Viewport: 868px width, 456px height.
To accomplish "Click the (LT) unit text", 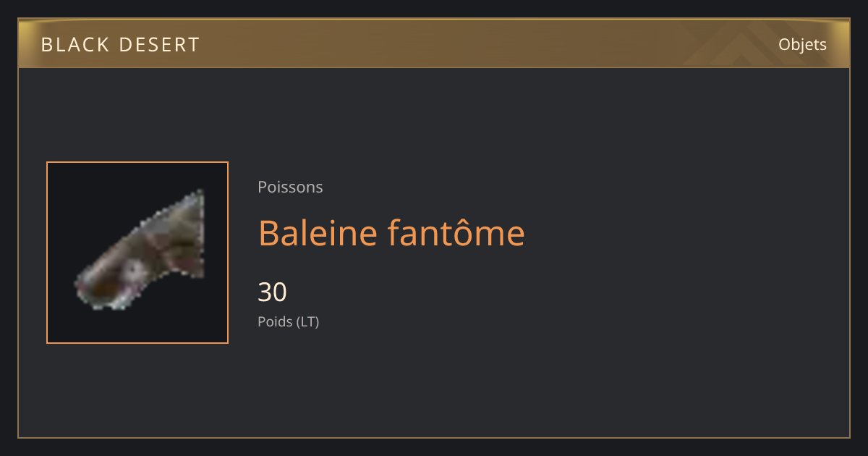I will pyautogui.click(x=308, y=321).
